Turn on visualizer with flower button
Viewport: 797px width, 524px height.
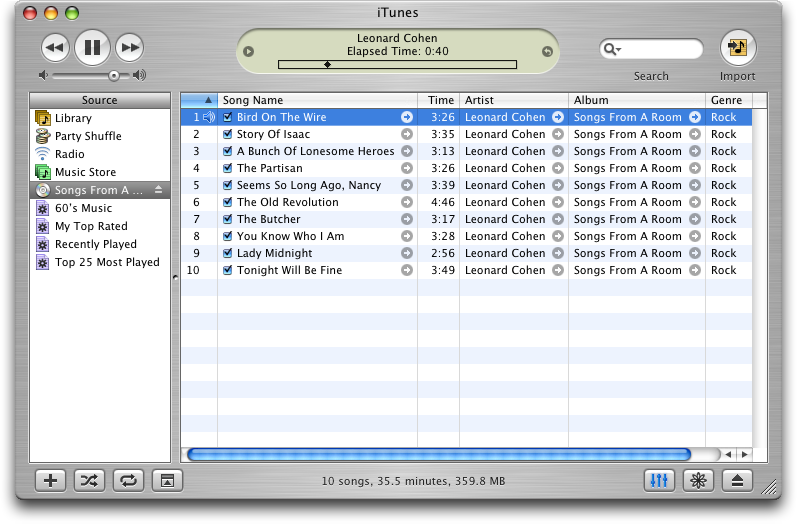(x=698, y=480)
